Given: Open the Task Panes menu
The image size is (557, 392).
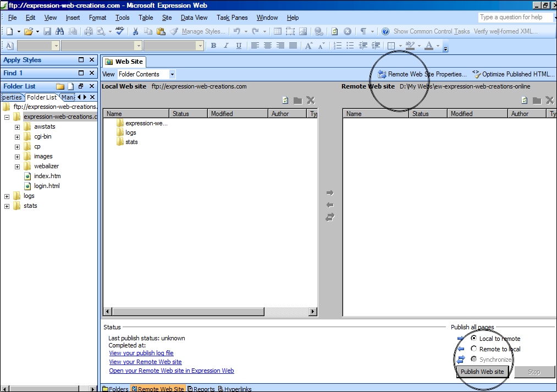Looking at the screenshot, I should pyautogui.click(x=232, y=18).
